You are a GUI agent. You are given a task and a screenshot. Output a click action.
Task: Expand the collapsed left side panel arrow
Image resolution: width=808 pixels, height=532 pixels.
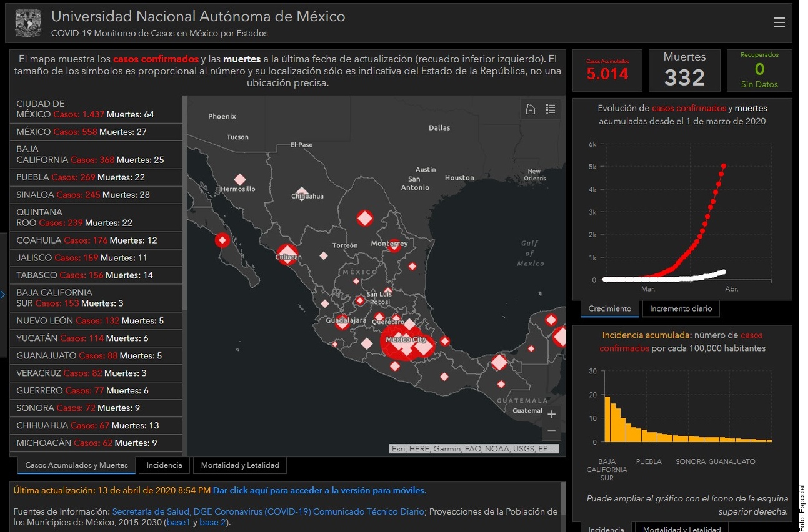[3, 295]
